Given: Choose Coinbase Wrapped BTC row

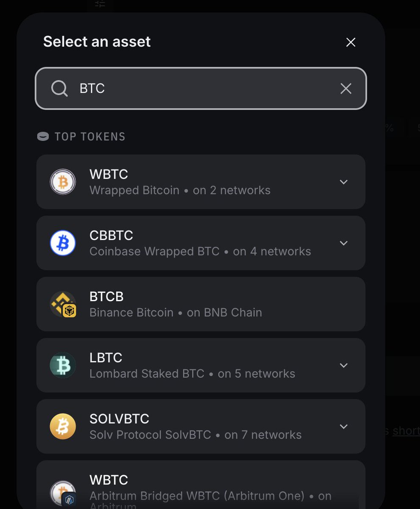Looking at the screenshot, I should tap(201, 243).
